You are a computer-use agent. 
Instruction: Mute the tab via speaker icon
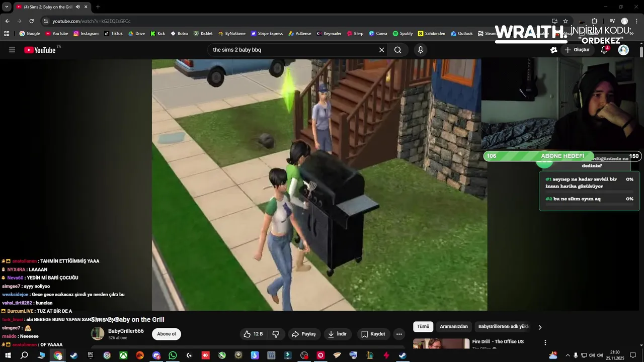coord(77,7)
